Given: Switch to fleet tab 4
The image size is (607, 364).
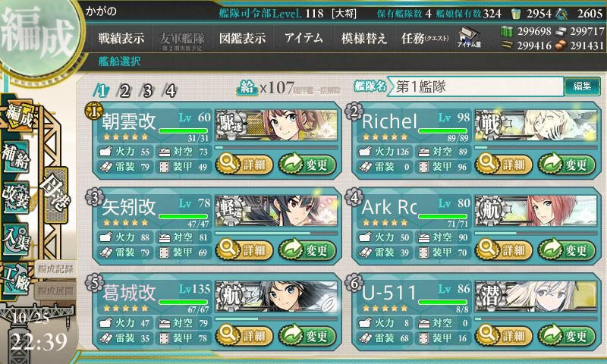Looking at the screenshot, I should 170,91.
